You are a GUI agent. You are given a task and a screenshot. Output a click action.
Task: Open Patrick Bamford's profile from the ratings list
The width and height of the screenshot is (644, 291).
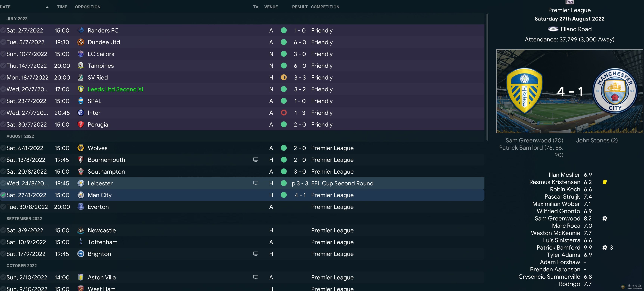coord(558,248)
